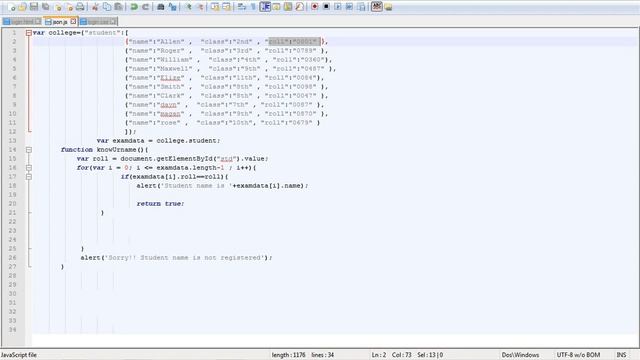Paste using the clipboard icon

118,7
